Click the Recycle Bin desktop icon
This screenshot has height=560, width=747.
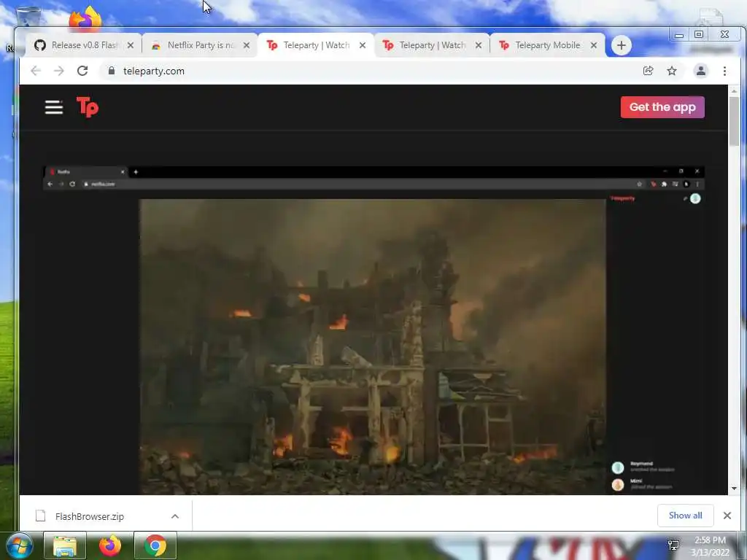[x=28, y=16]
